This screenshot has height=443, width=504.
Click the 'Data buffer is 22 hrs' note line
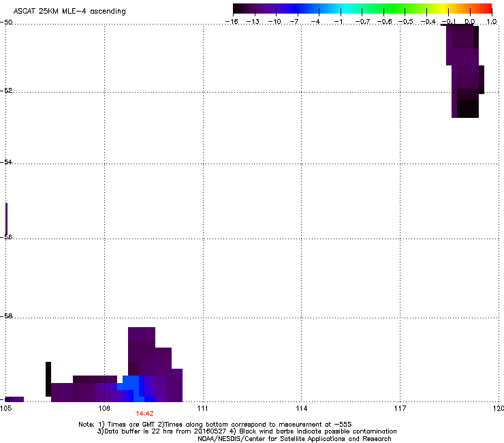247,431
